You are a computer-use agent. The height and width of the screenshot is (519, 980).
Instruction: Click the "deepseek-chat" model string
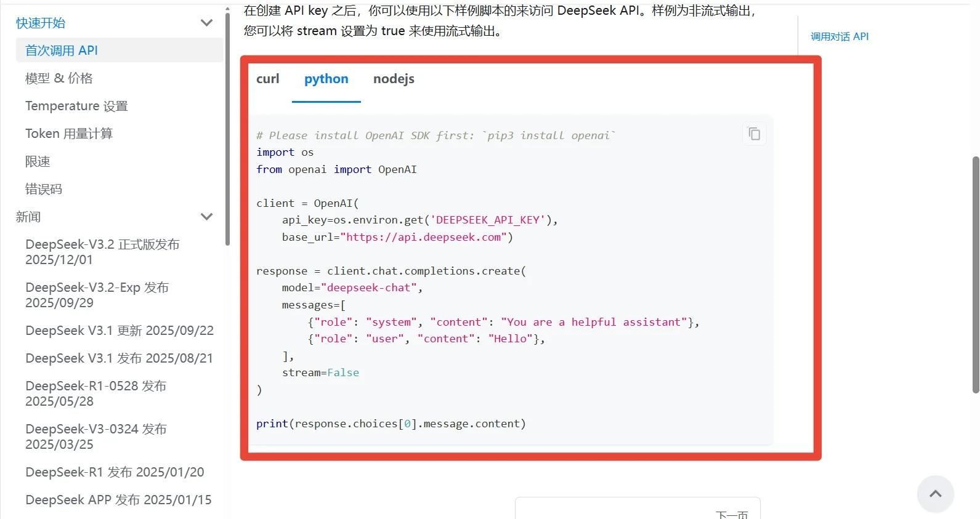[369, 288]
